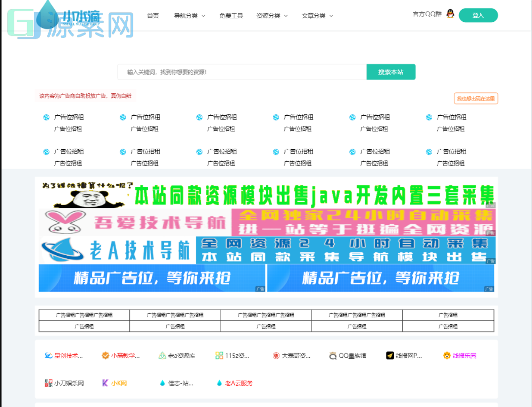Open the 免费工具 navigation item
This screenshot has width=532, height=407.
click(231, 15)
